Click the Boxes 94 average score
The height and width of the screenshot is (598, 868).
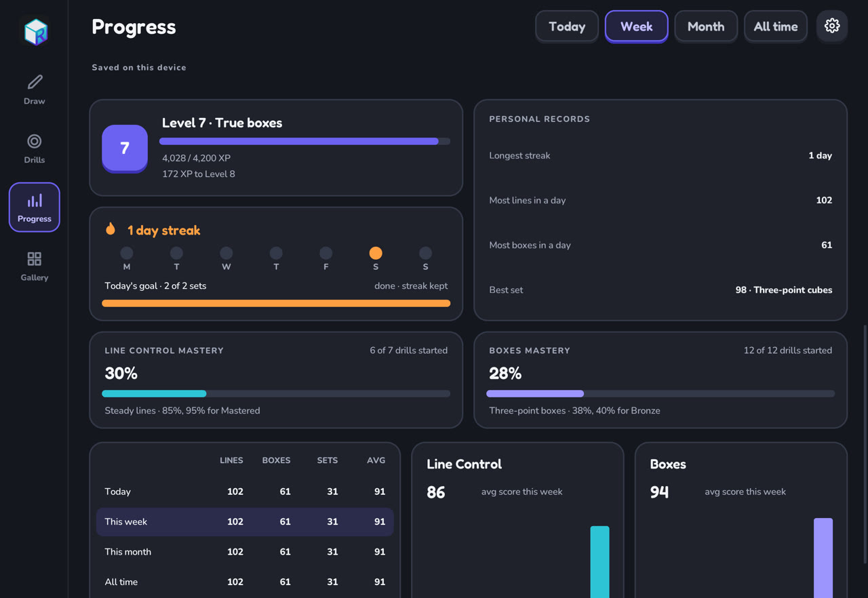[659, 492]
